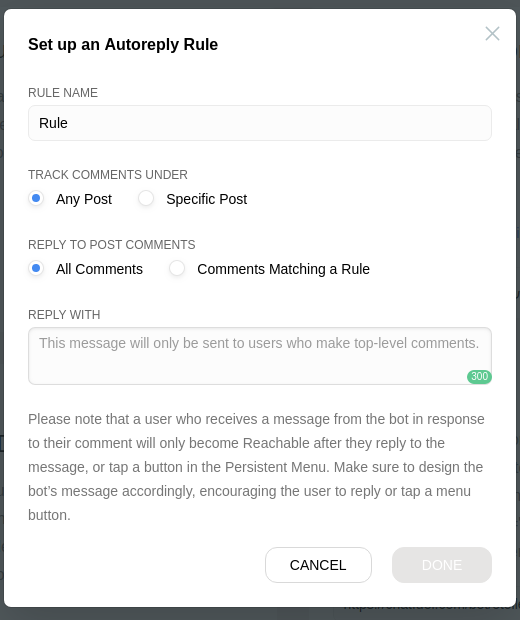Click the green 300 character counter badge

[479, 376]
